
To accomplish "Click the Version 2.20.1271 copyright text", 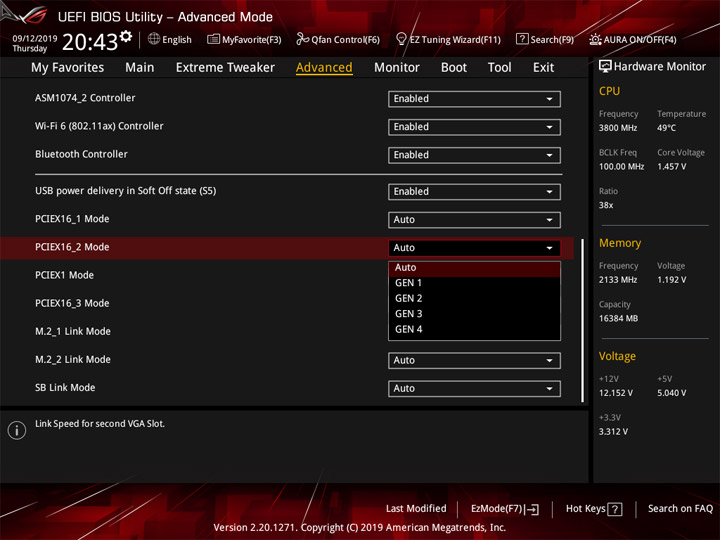I will pos(360,527).
